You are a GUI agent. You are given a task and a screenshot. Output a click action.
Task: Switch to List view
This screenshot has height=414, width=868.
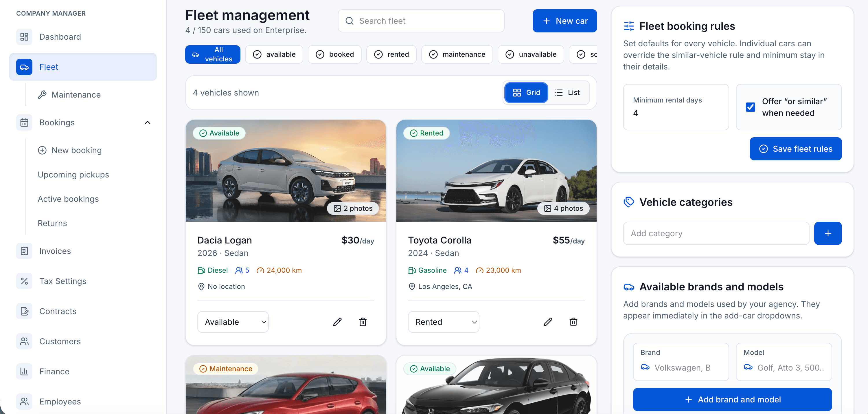click(x=567, y=93)
